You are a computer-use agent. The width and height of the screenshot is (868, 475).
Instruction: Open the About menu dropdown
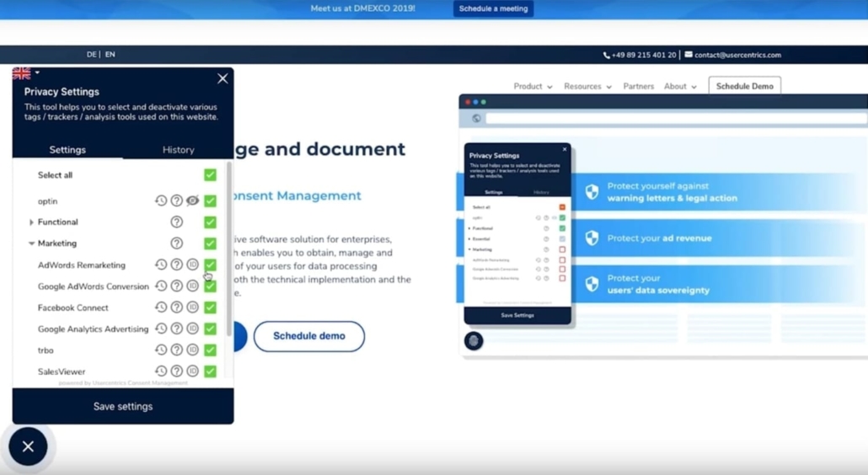click(x=680, y=86)
